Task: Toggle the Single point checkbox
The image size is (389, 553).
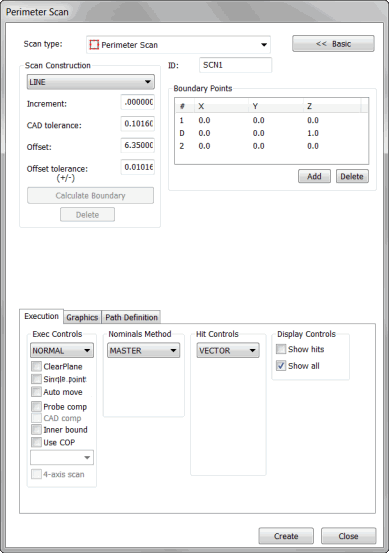Action: pyautogui.click(x=37, y=379)
